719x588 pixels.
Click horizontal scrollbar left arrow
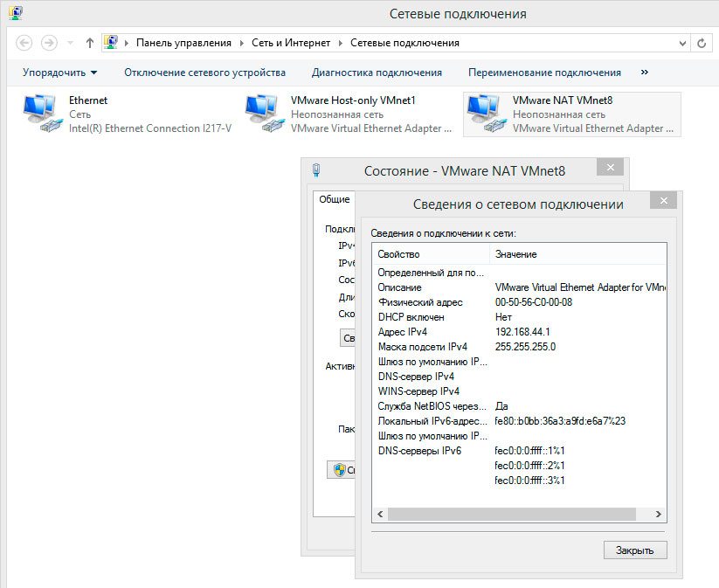(x=380, y=514)
